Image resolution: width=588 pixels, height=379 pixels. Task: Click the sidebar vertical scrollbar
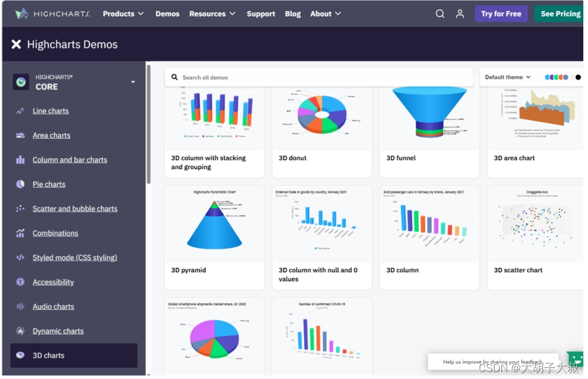149,124
